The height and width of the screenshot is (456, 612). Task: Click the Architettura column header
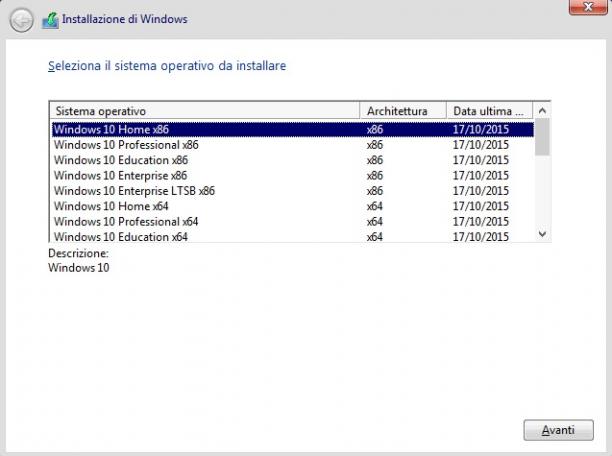click(403, 111)
